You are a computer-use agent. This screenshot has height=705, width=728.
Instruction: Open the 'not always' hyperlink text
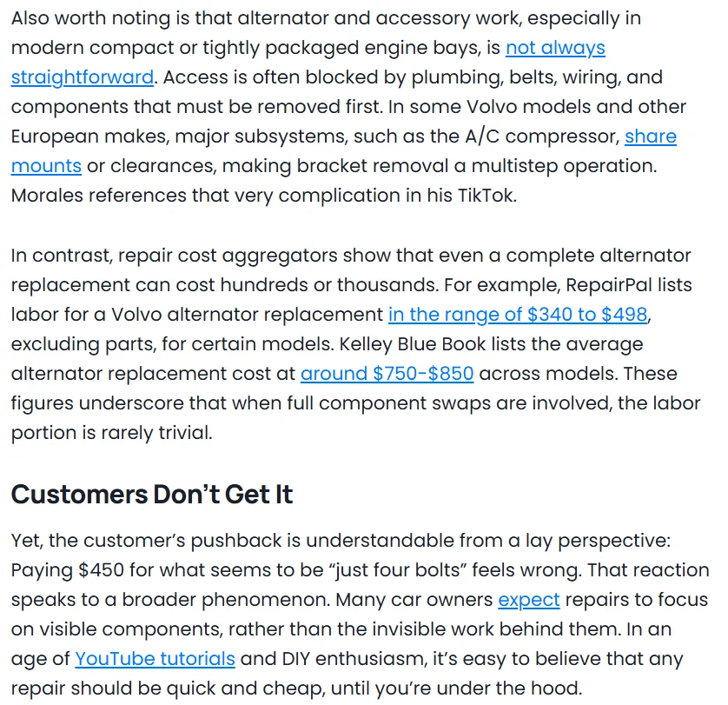pyautogui.click(x=555, y=48)
